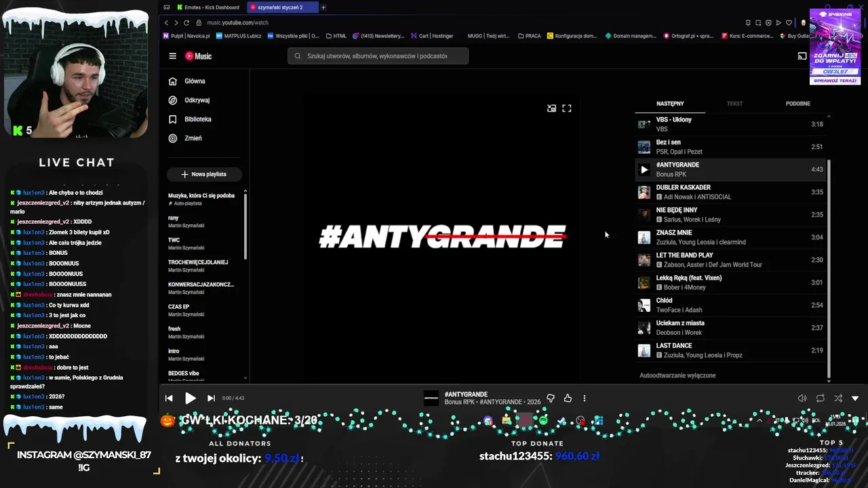Collapse the player page with down arrow
Image resolution: width=868 pixels, height=488 pixels.
[855, 399]
